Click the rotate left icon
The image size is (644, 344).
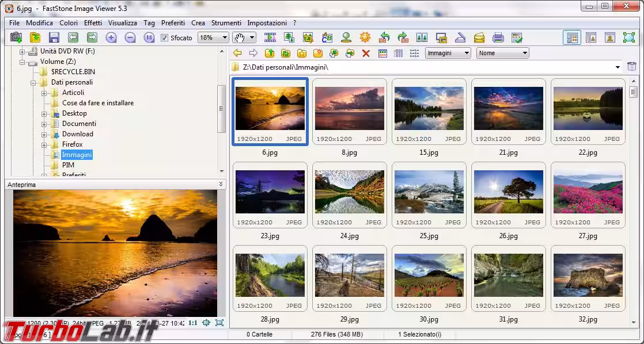pos(384,38)
